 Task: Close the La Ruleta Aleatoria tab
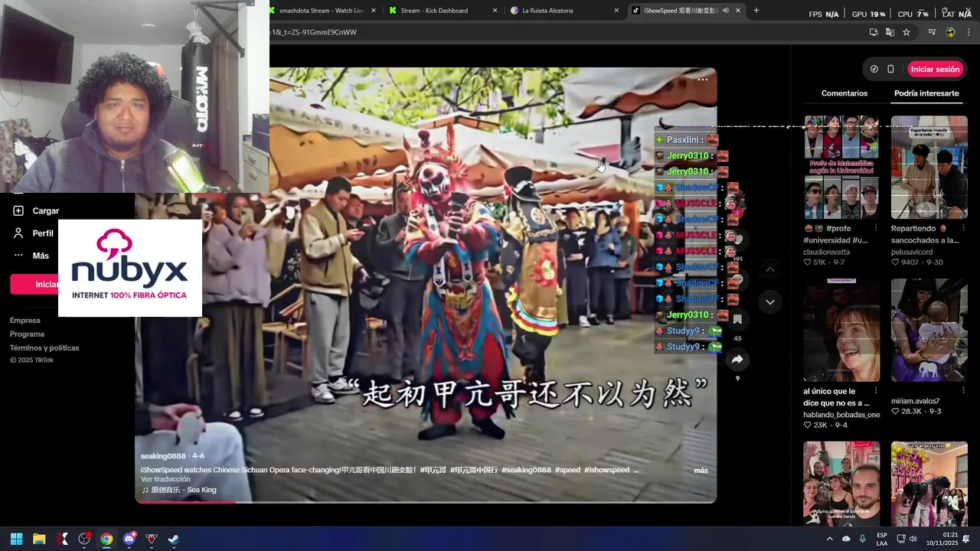click(616, 11)
